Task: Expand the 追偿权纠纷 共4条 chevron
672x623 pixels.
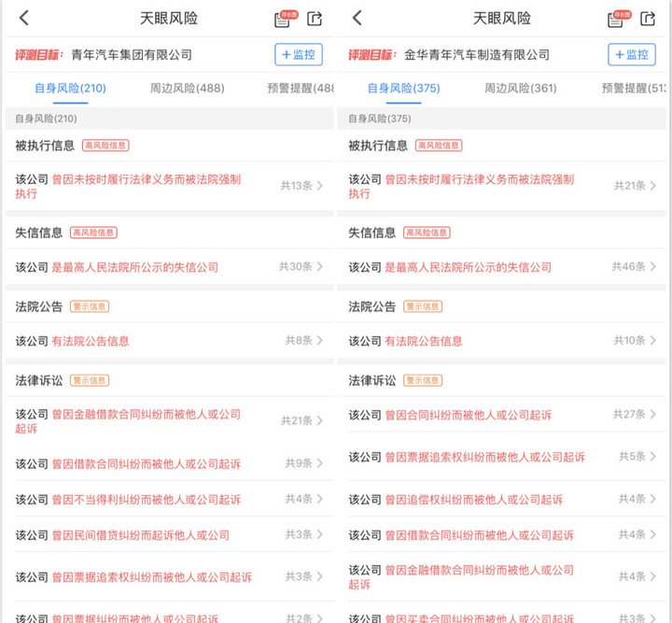Action: tap(652, 499)
